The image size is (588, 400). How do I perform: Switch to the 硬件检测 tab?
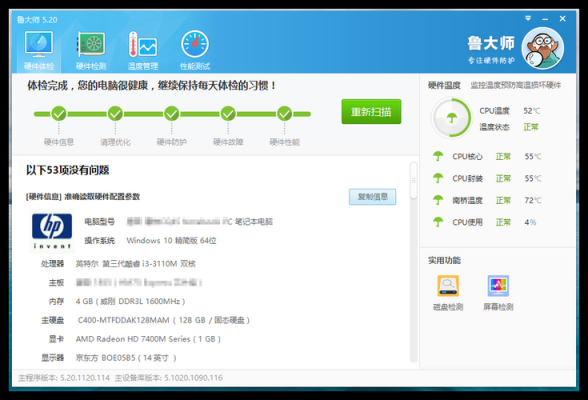coord(91,51)
